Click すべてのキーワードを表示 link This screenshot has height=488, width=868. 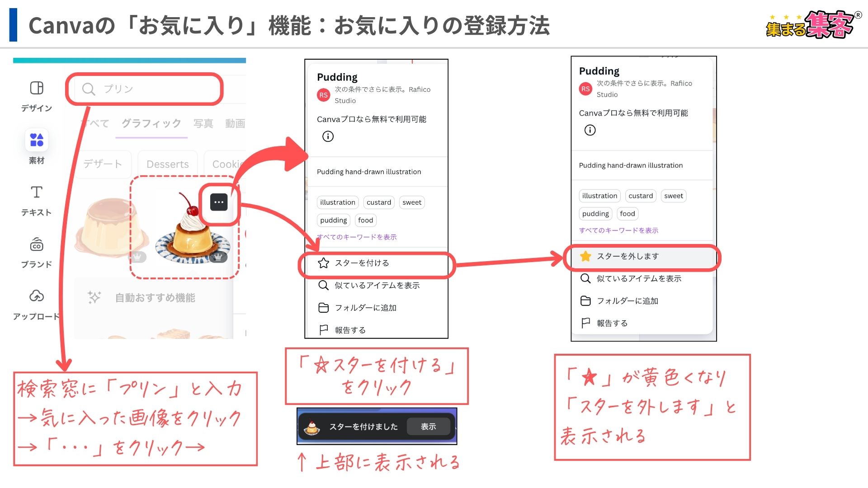pyautogui.click(x=353, y=237)
